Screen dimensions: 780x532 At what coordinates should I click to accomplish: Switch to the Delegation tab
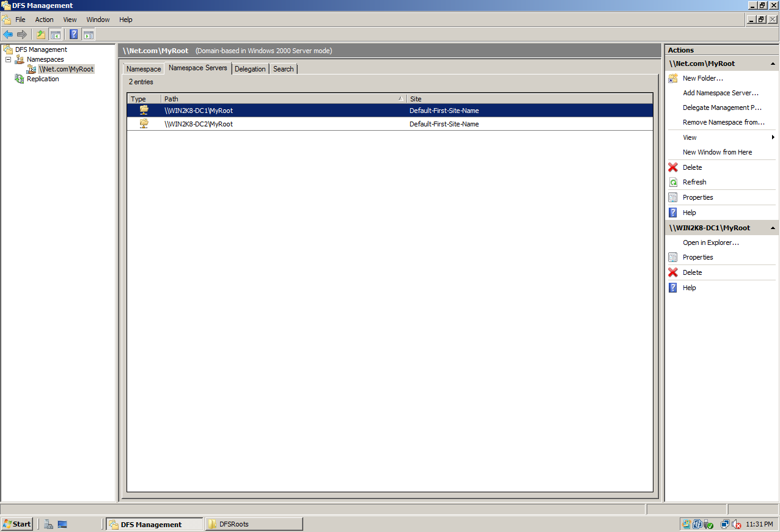tap(250, 69)
